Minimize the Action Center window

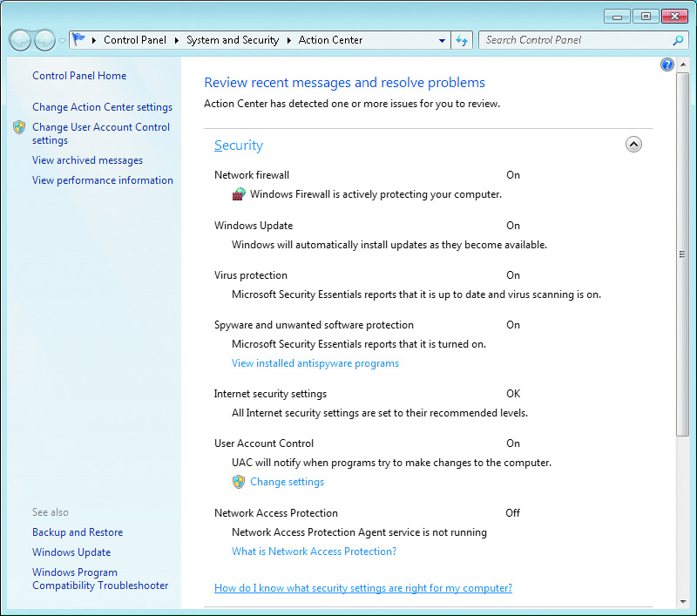[x=618, y=17]
